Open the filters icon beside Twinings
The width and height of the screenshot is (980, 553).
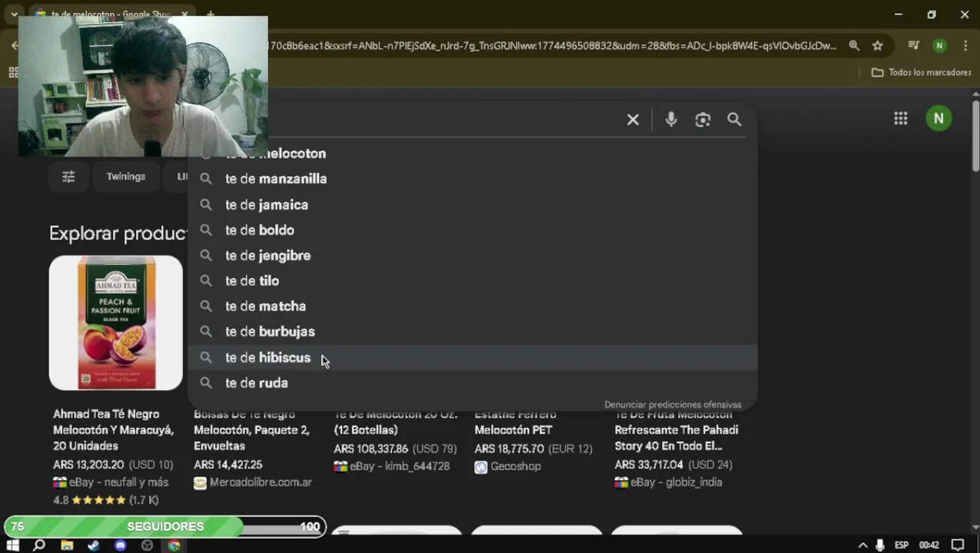pos(68,177)
